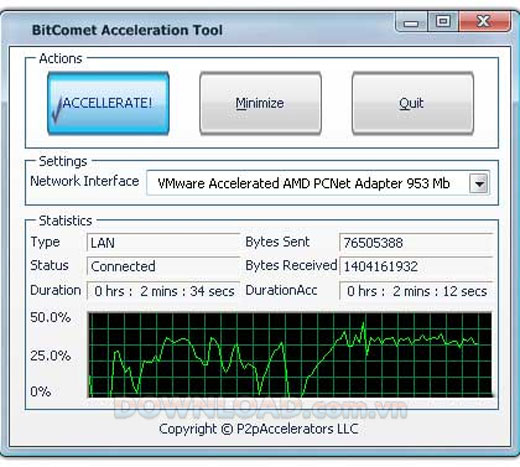The height and width of the screenshot is (467, 520).
Task: Click the Settings group heading
Action: click(x=63, y=161)
